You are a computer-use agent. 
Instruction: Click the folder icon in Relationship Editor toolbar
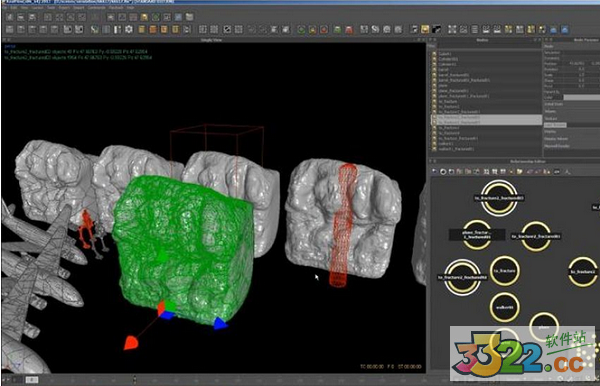[519, 172]
